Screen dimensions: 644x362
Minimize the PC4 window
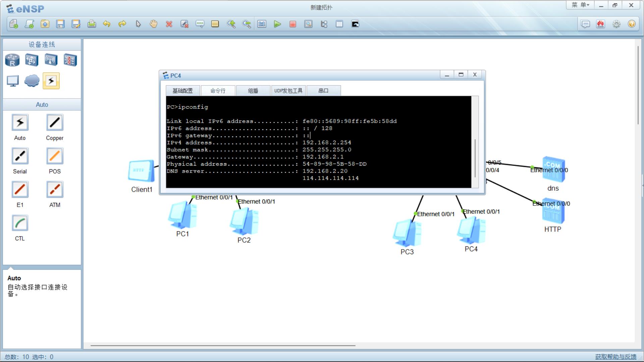pos(447,75)
